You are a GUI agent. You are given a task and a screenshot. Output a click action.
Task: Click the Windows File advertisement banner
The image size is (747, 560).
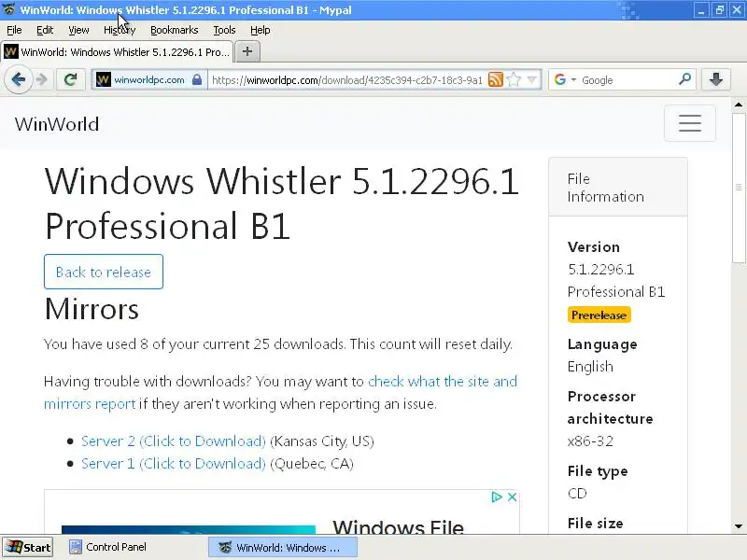[282, 511]
